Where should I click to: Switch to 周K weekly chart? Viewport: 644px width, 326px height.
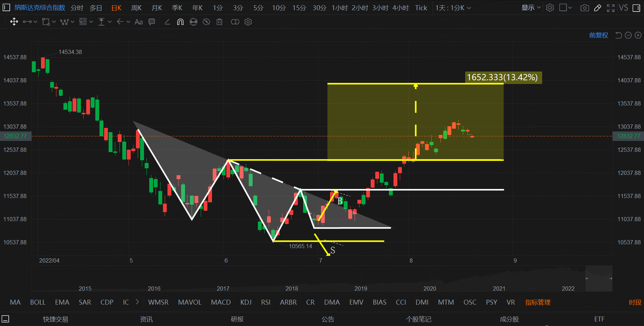point(136,8)
